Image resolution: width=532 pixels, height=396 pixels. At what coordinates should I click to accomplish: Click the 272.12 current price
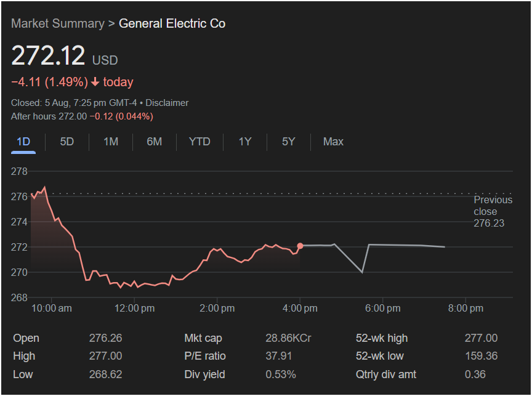pos(48,55)
